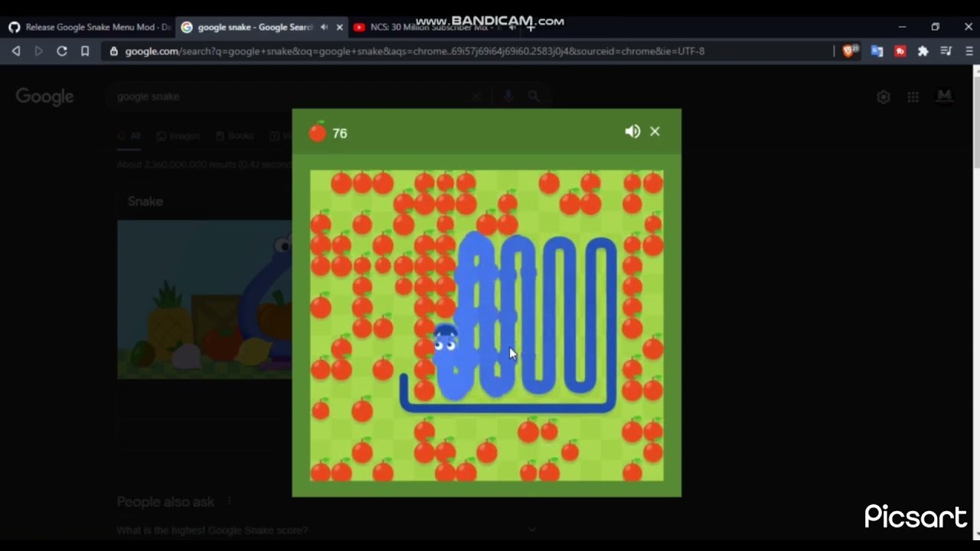The width and height of the screenshot is (980, 551).
Task: Mute audio on google snake tab
Action: [x=325, y=27]
